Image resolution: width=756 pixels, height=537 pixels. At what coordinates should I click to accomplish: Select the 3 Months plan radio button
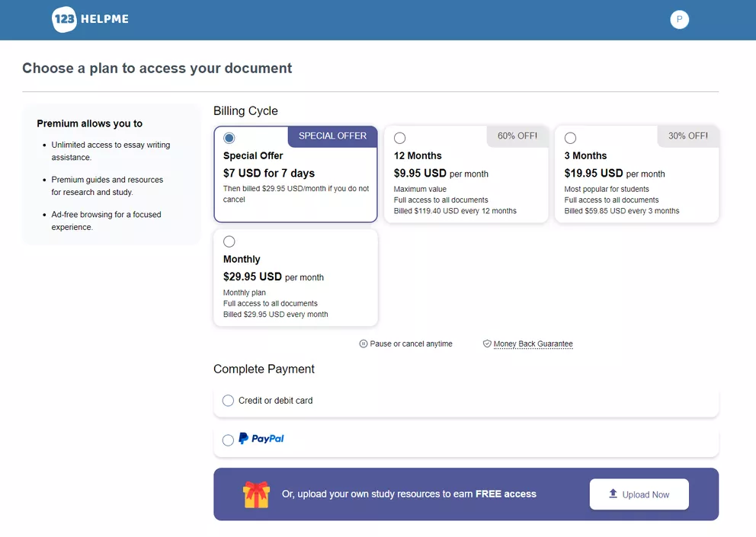click(570, 139)
